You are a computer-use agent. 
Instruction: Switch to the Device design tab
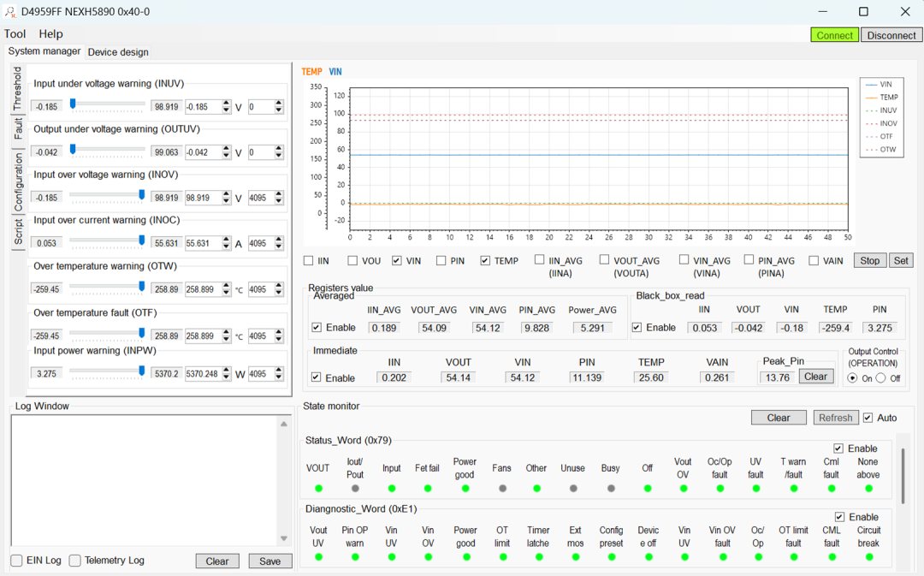coord(118,52)
